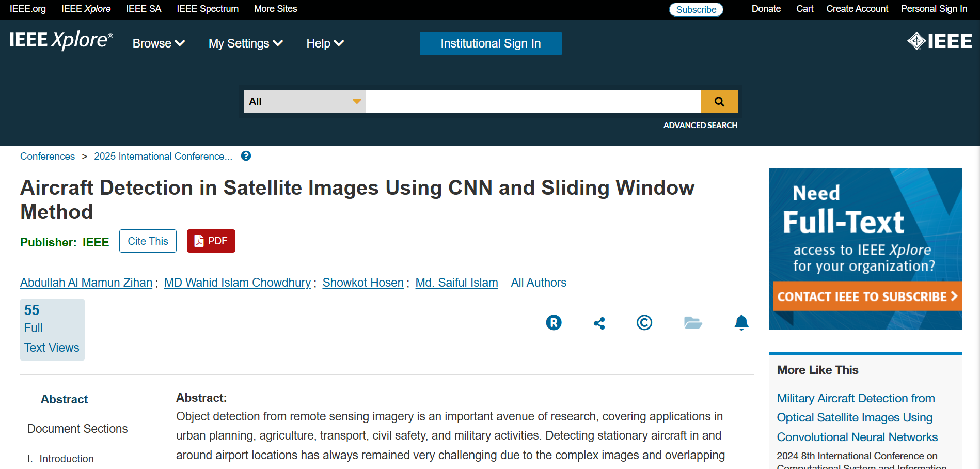Open author Abdullah Al Mamun Zihan's profile

point(86,283)
